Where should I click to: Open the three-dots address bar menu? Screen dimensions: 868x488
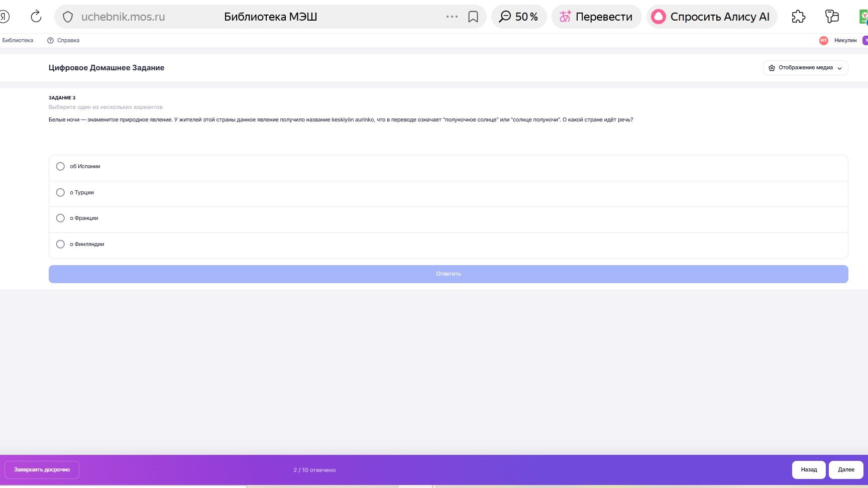click(452, 17)
